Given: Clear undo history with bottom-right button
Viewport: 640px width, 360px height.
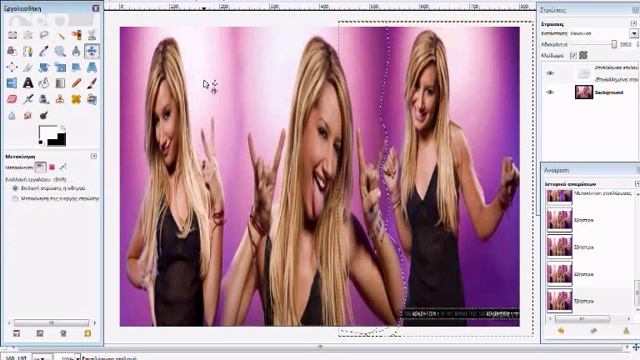Looking at the screenshot, I should (x=626, y=331).
